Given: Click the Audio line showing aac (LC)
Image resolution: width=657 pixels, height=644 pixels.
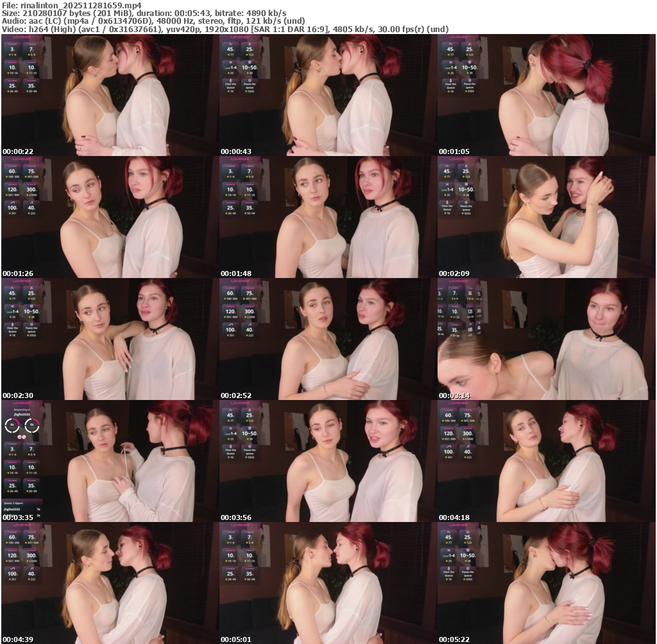Looking at the screenshot, I should [x=153, y=21].
